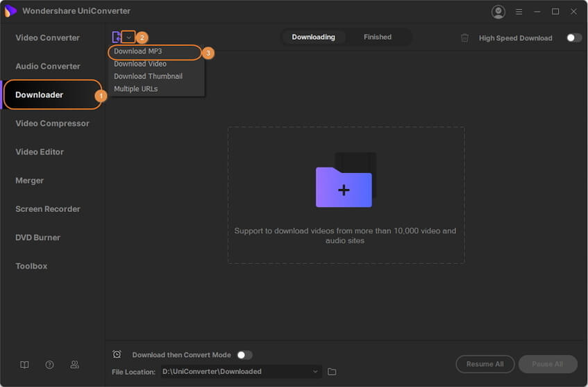Switch to the Downloading tab
Screen dimensions: 588x387
pos(314,37)
